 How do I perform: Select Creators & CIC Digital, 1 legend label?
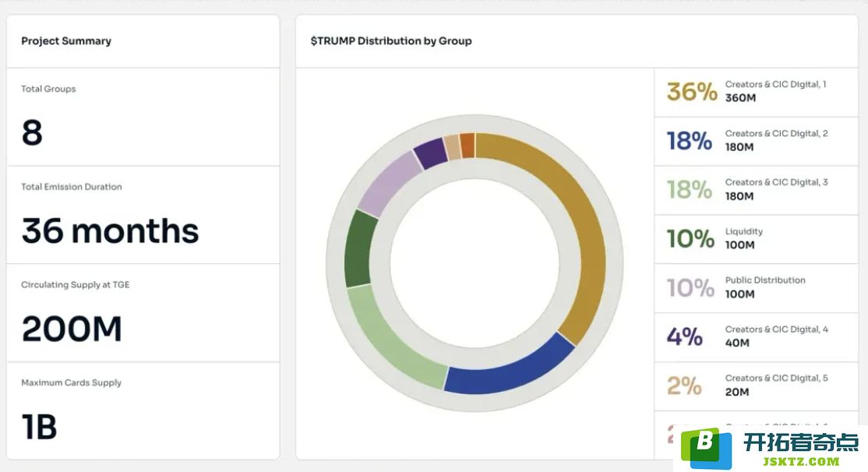775,84
